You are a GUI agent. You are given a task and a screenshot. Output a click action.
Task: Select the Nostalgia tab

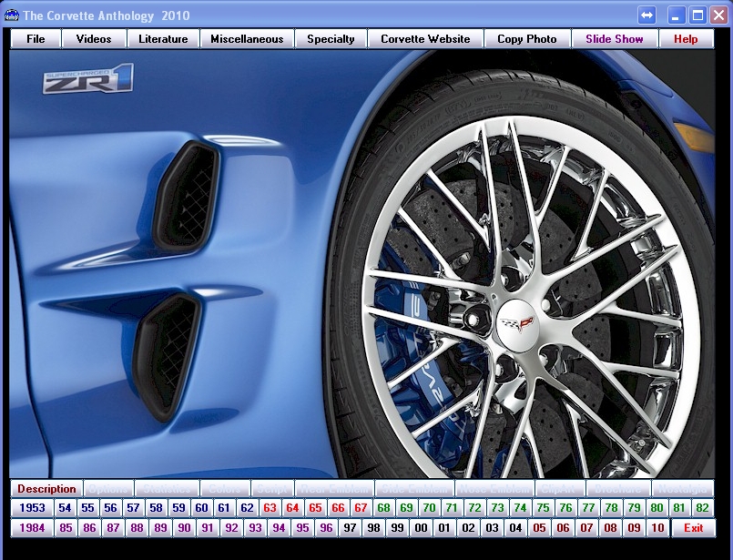click(x=683, y=489)
